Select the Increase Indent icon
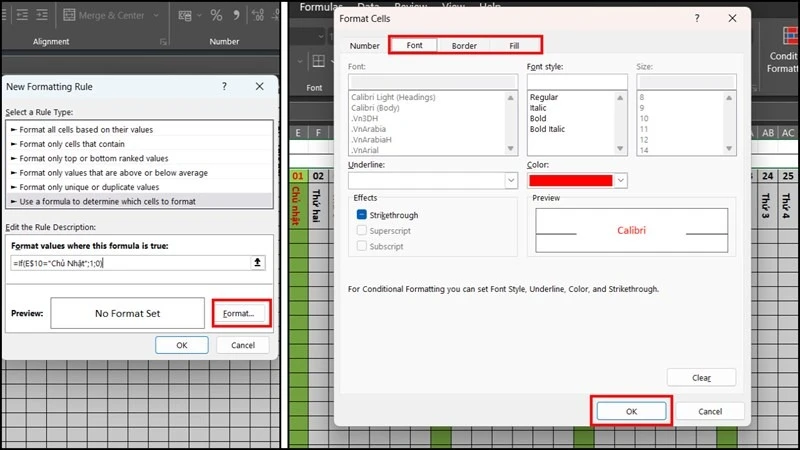800x450 pixels. pos(42,15)
